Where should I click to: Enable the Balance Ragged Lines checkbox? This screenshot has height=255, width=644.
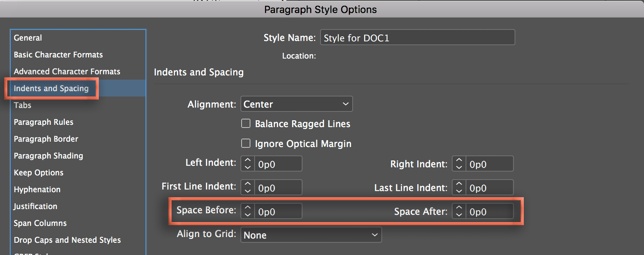pyautogui.click(x=246, y=123)
